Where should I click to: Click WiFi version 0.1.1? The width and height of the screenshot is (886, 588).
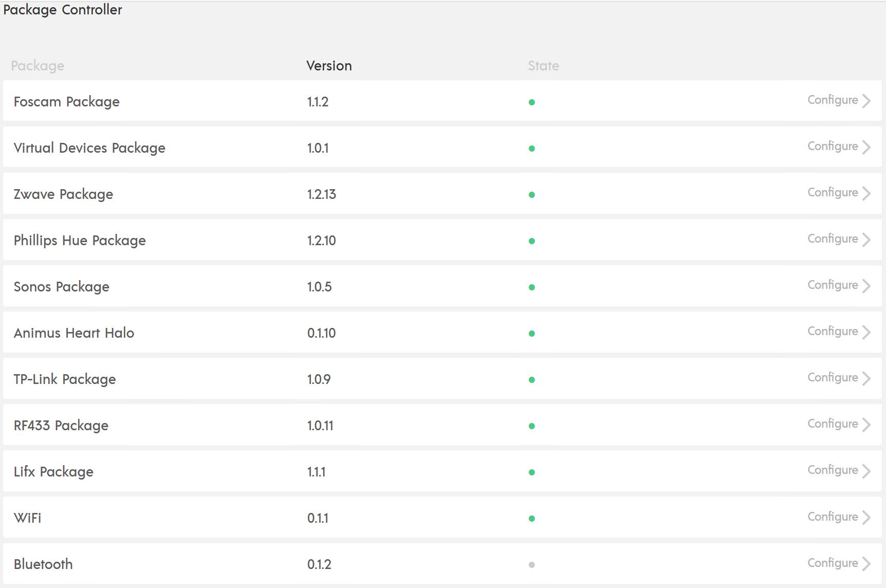(x=318, y=518)
